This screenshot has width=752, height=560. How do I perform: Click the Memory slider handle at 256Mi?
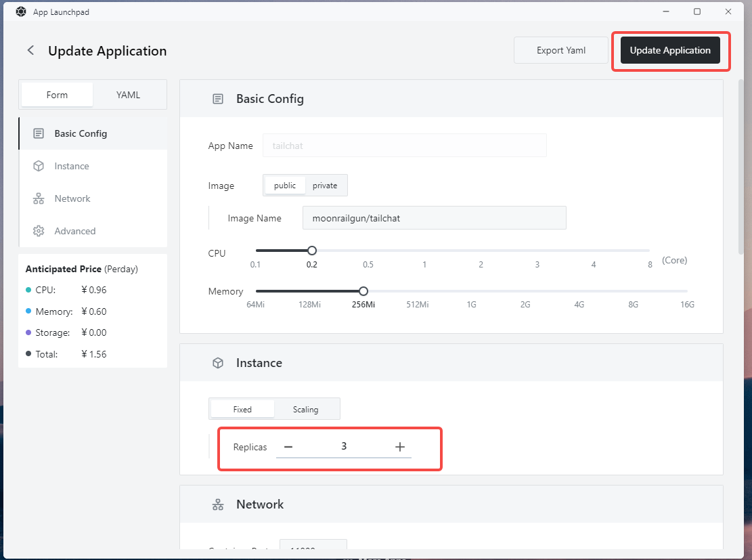(363, 291)
